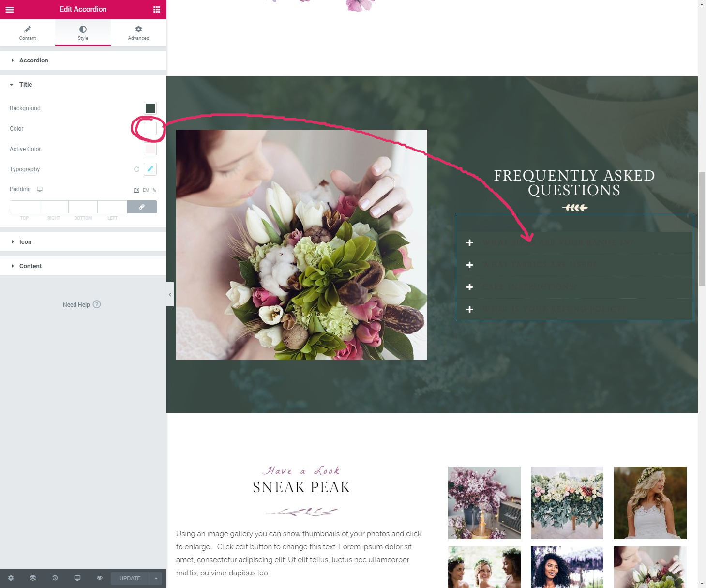Viewport: 706px width, 588px height.
Task: Select the SNEAK PEAK heading
Action: coord(301,487)
